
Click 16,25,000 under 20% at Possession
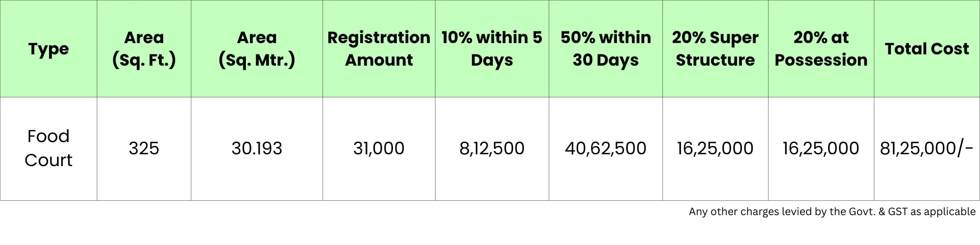point(821,148)
